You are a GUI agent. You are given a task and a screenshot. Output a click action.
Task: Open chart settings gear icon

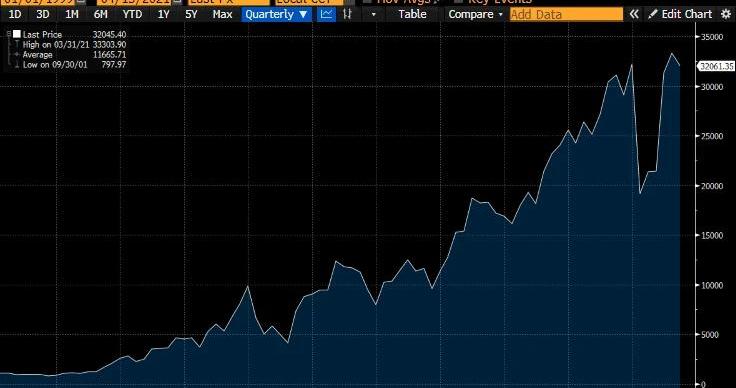click(x=726, y=14)
